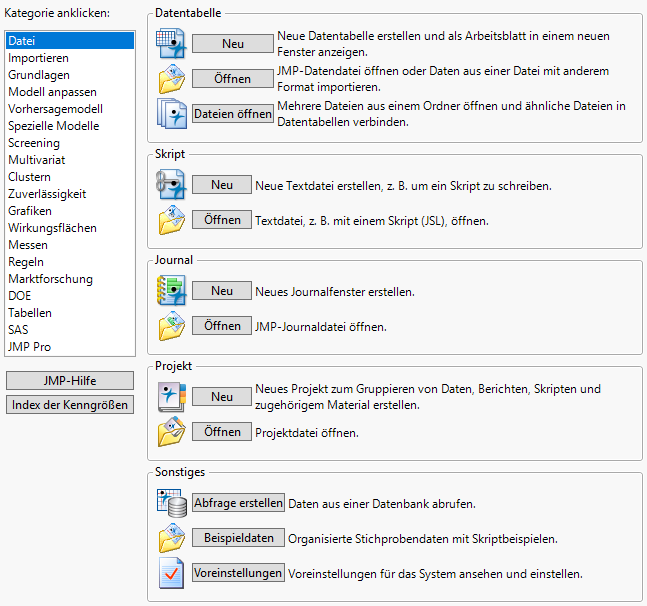Viewport: 647px width, 606px height.
Task: Open the Voreinstellungen button
Action: pos(238,574)
